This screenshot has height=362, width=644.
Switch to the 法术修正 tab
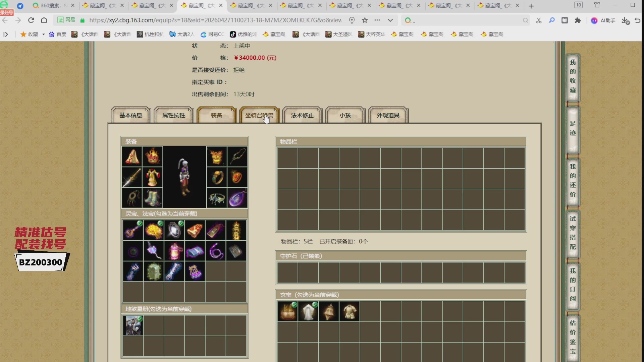pos(302,115)
